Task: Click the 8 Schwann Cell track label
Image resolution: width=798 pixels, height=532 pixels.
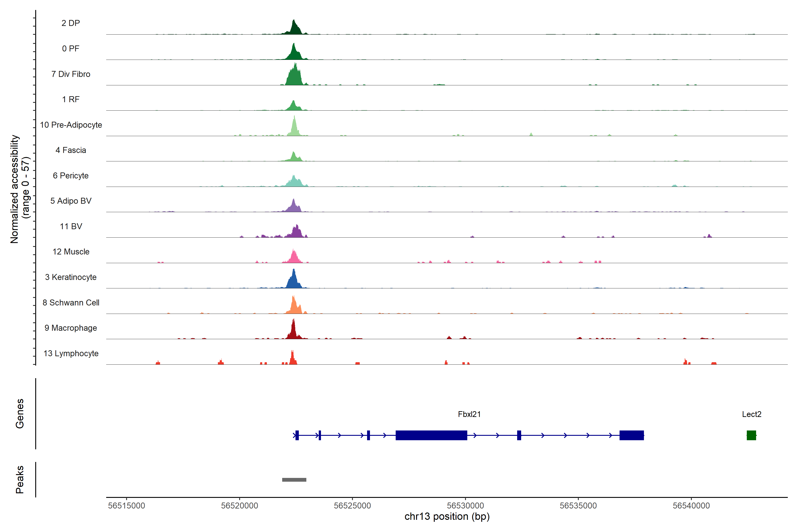Action: click(71, 302)
